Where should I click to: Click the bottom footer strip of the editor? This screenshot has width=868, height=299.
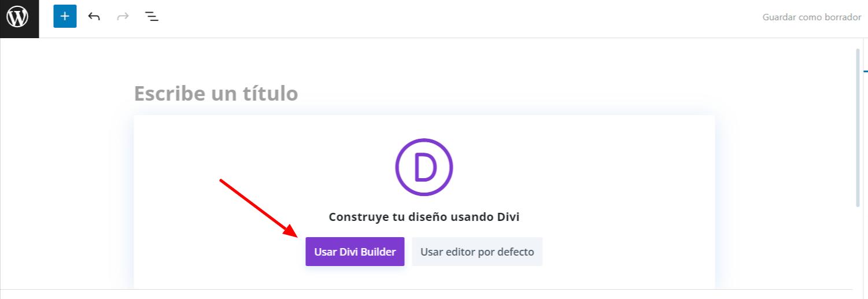click(426, 294)
